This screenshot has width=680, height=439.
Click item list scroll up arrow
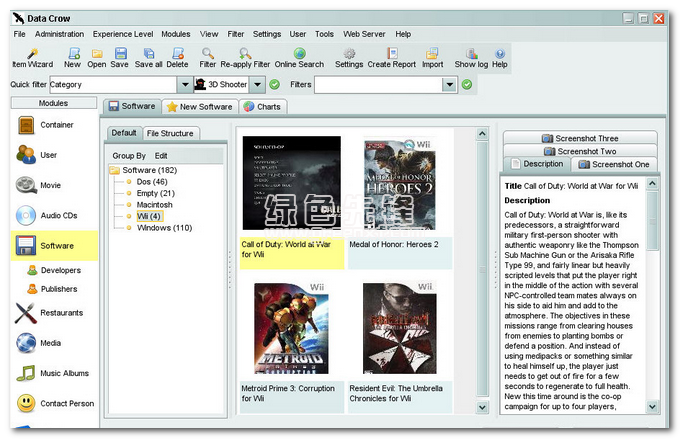[482, 134]
